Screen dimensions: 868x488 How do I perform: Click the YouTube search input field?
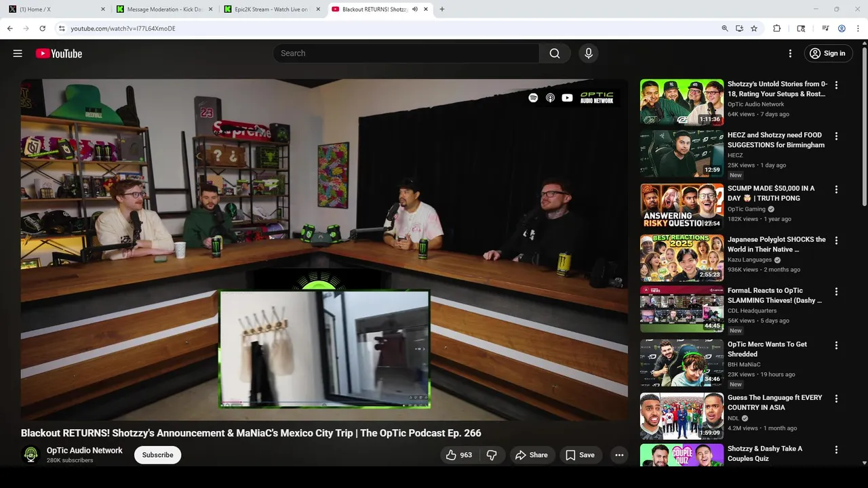click(x=407, y=54)
